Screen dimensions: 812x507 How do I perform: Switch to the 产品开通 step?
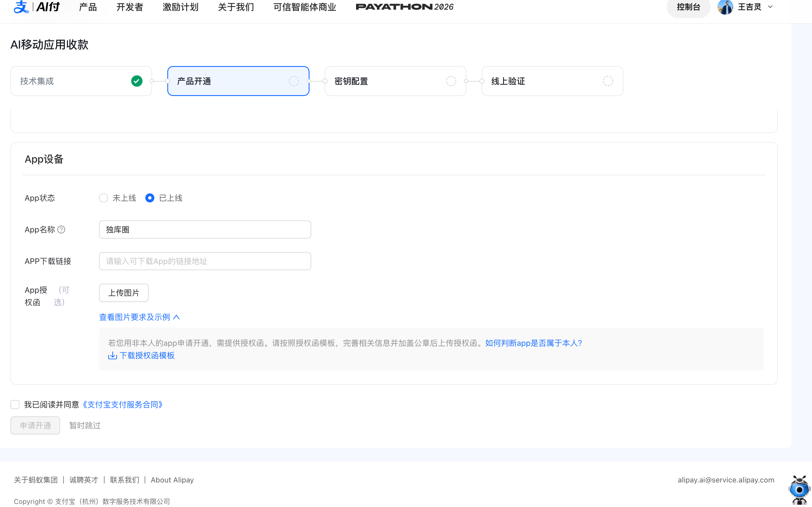pos(238,81)
